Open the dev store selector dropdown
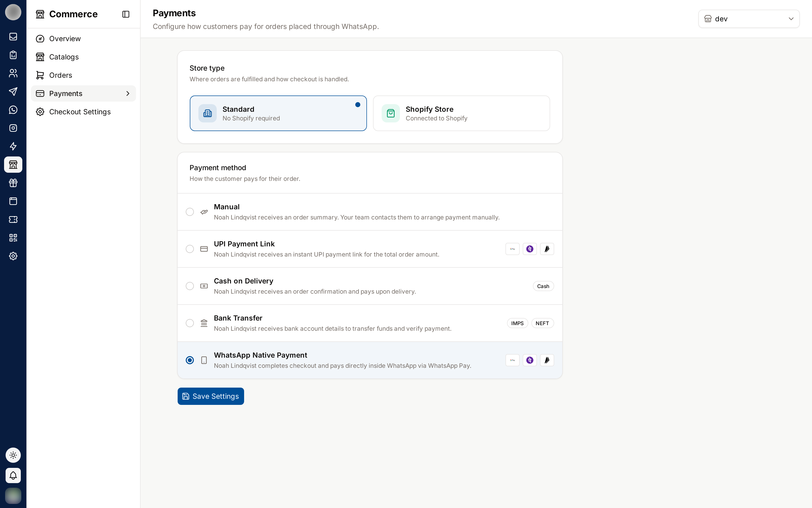The image size is (812, 508). coord(749,19)
